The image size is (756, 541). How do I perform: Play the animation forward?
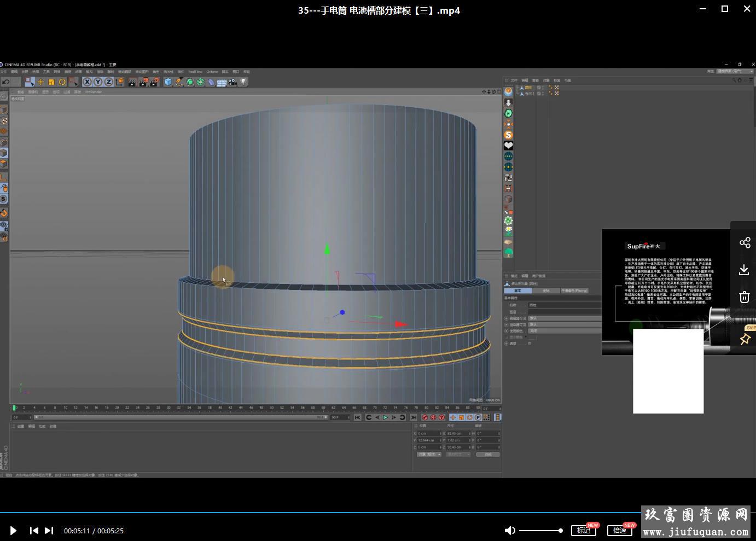tap(386, 417)
